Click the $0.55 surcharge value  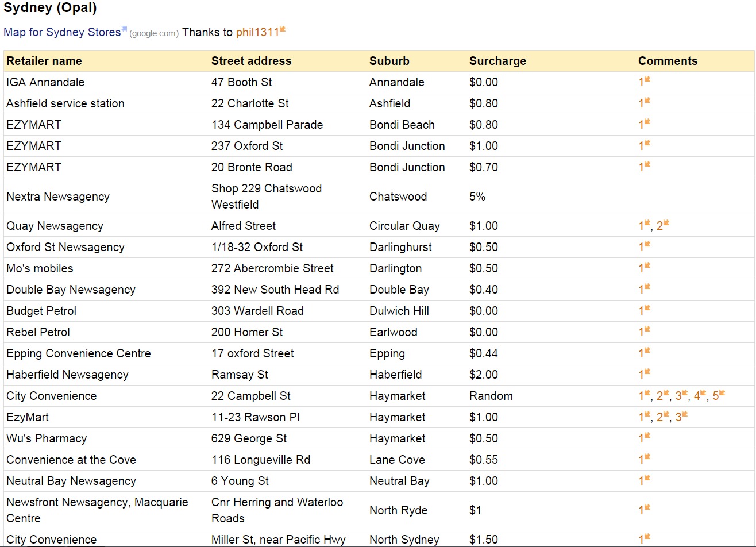[484, 460]
